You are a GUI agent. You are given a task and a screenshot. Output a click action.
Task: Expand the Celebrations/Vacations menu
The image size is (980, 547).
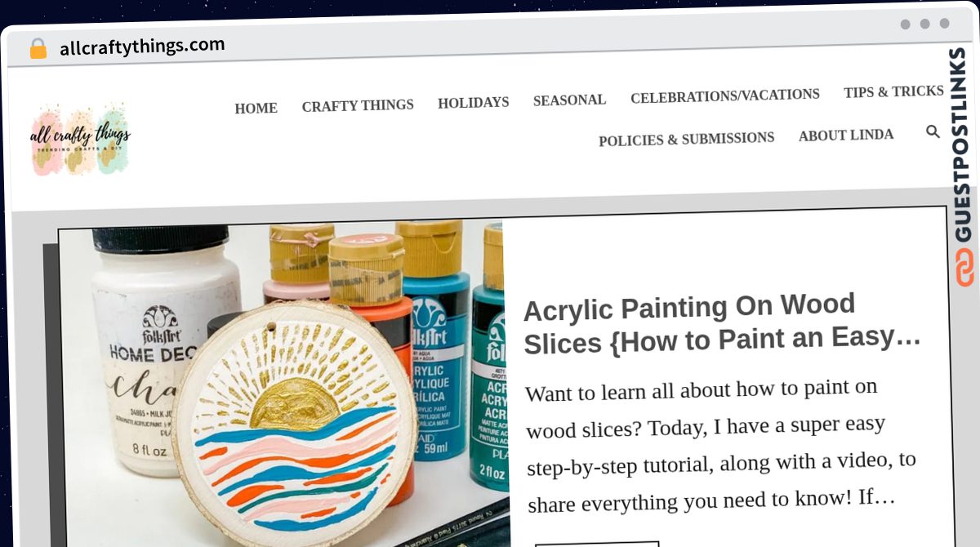(x=725, y=96)
